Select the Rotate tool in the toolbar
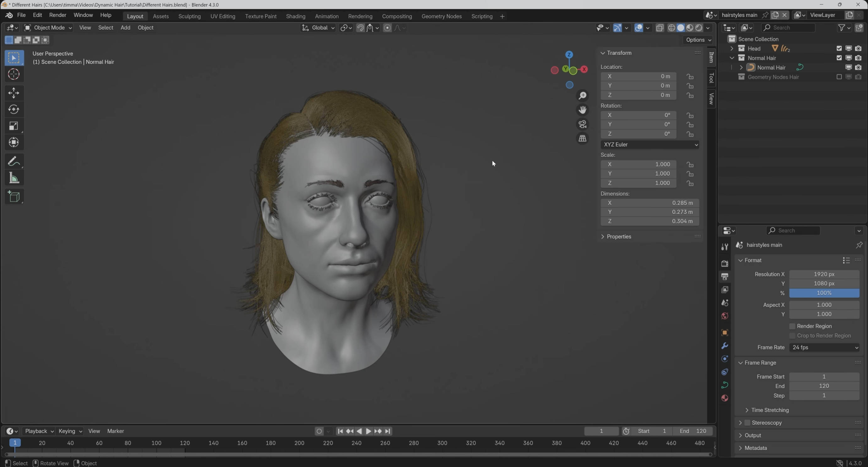The height and width of the screenshot is (467, 868). click(14, 109)
